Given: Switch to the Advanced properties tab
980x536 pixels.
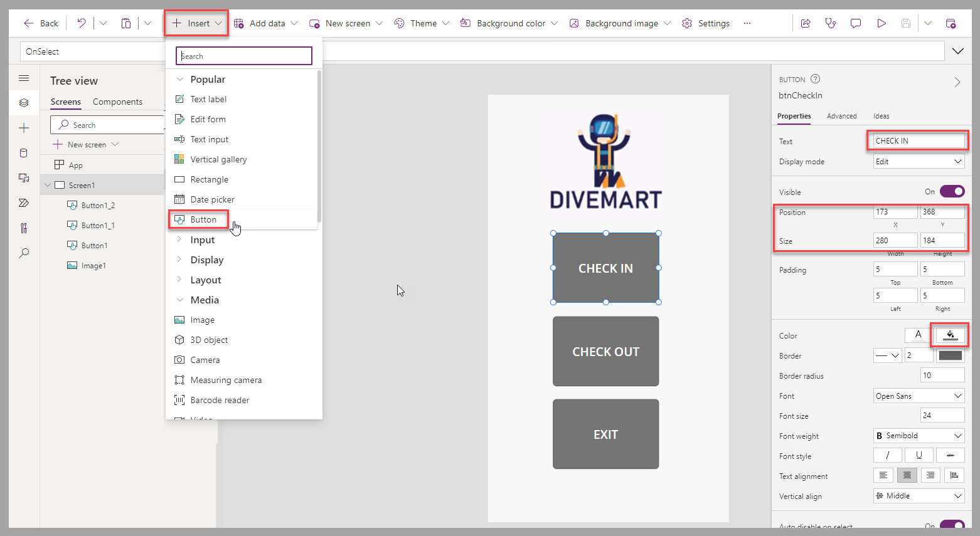Looking at the screenshot, I should point(842,116).
